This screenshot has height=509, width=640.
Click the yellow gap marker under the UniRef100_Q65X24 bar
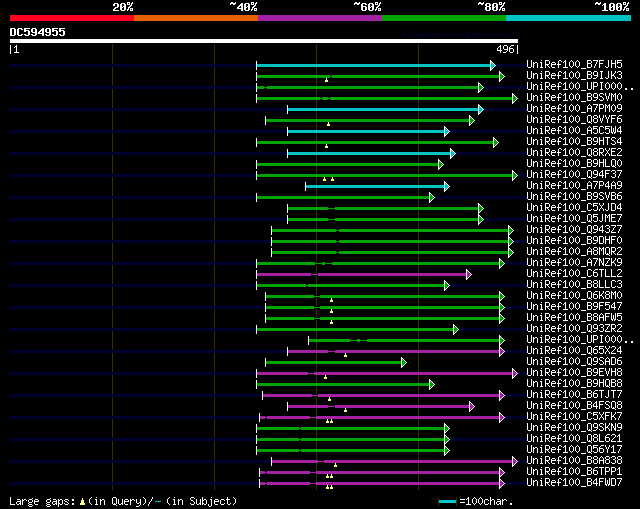coord(345,355)
